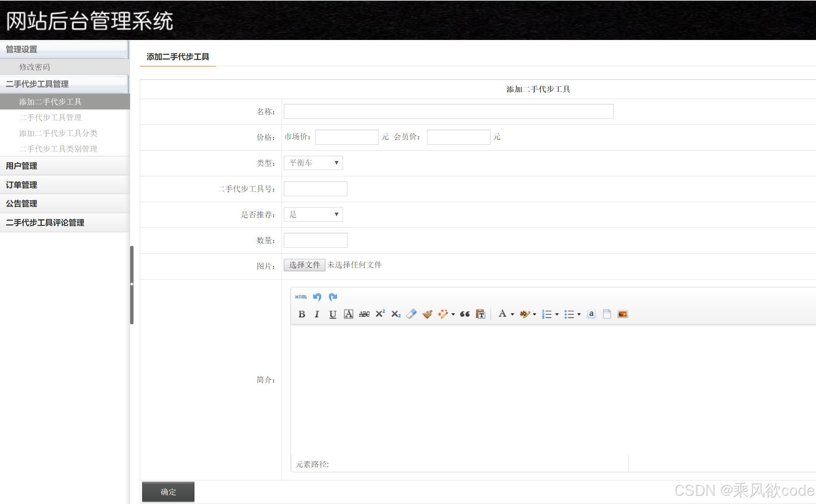Click the text highlight color icon

(524, 314)
